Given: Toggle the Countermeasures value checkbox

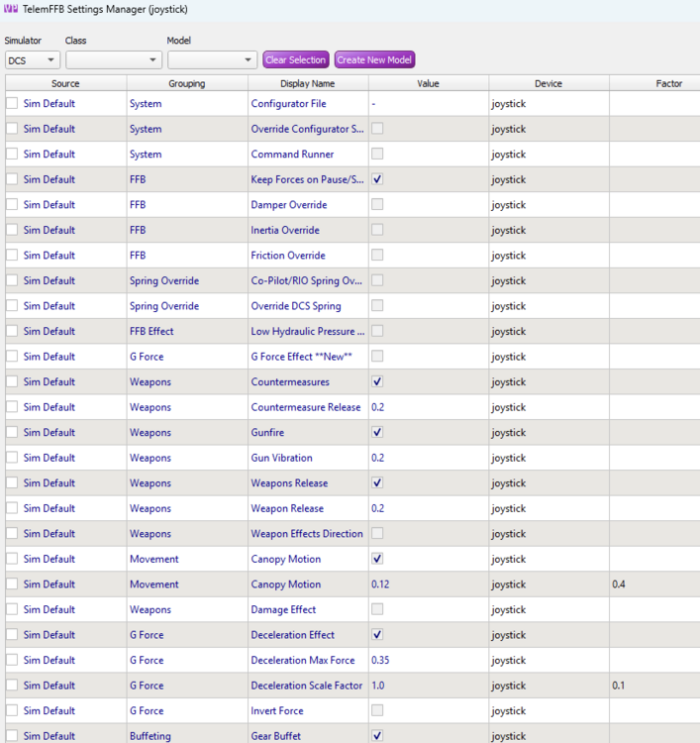Looking at the screenshot, I should pyautogui.click(x=377, y=381).
